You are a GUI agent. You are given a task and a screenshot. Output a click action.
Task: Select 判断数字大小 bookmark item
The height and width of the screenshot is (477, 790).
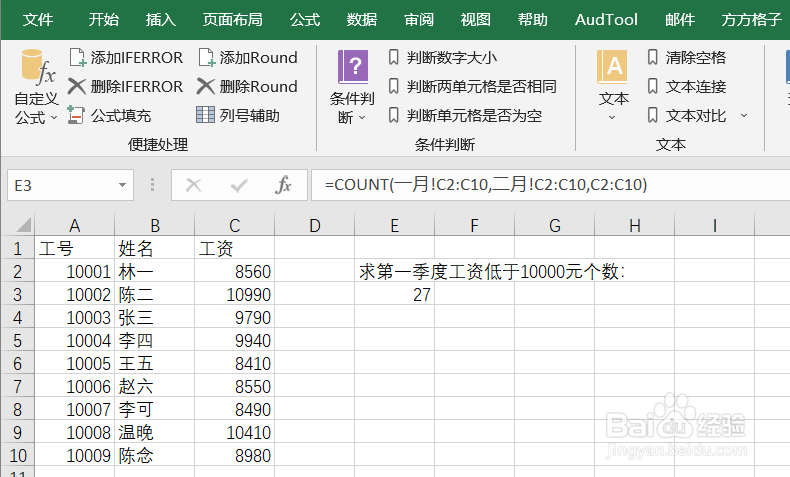(442, 57)
